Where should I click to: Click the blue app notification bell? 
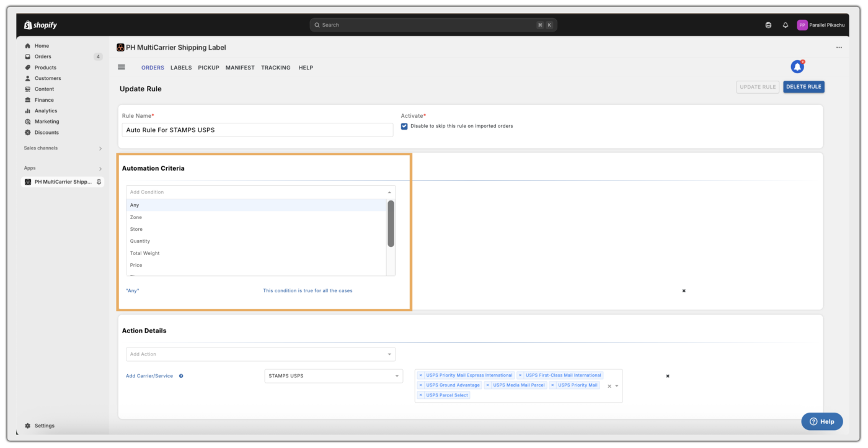(x=797, y=66)
